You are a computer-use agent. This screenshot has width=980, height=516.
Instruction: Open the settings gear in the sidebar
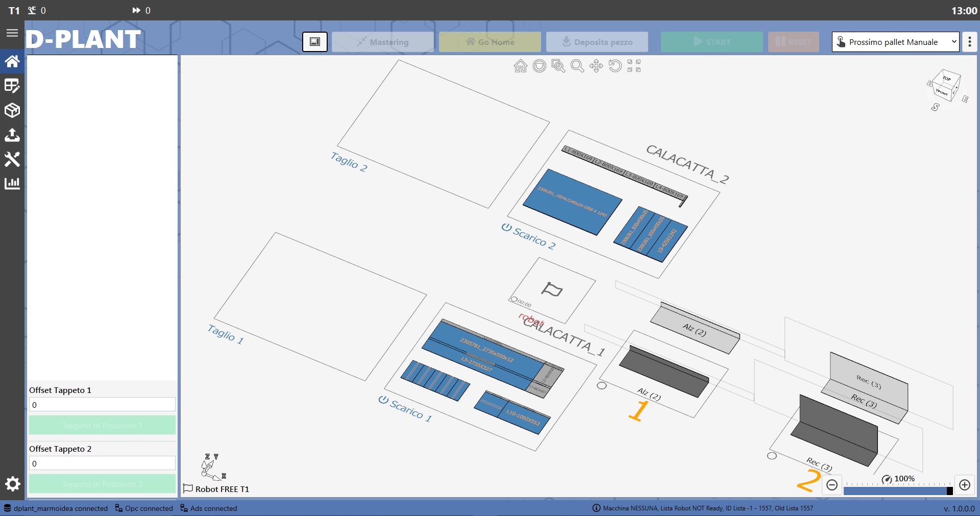point(13,484)
